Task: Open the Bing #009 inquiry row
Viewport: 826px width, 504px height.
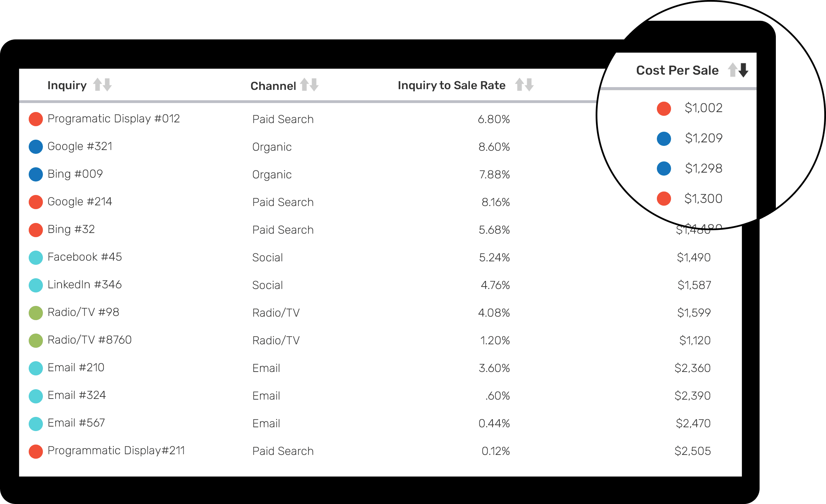Action: pos(380,174)
